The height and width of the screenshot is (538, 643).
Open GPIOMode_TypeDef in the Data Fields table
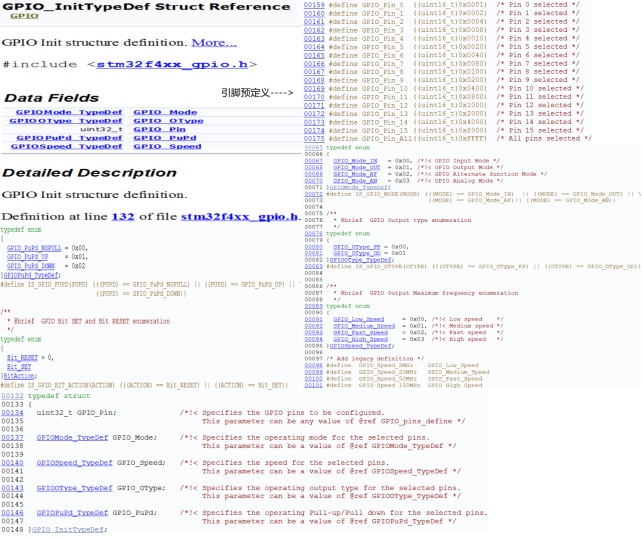point(69,112)
